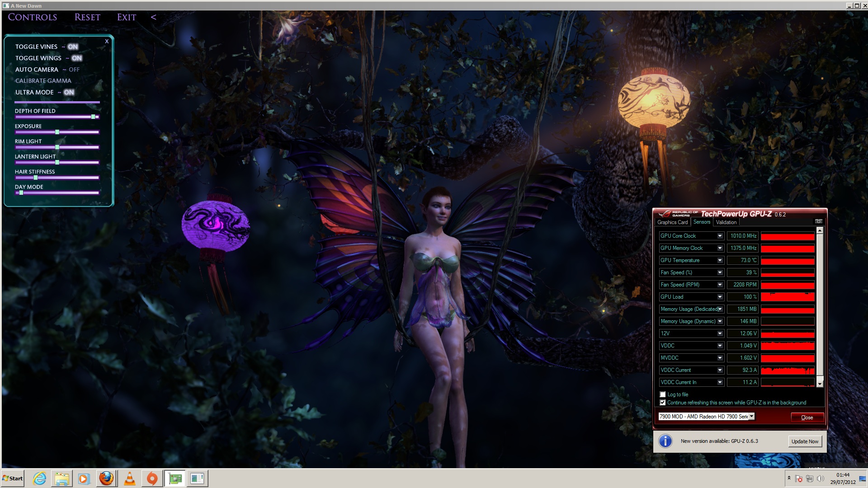
Task: Open the graphics card selection dropdown
Action: (x=751, y=417)
